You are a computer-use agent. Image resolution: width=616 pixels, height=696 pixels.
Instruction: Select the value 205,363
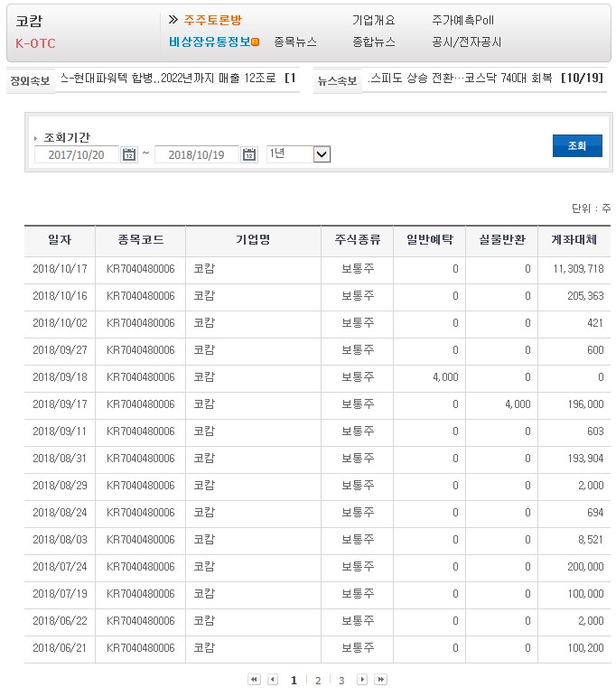pyautogui.click(x=585, y=295)
